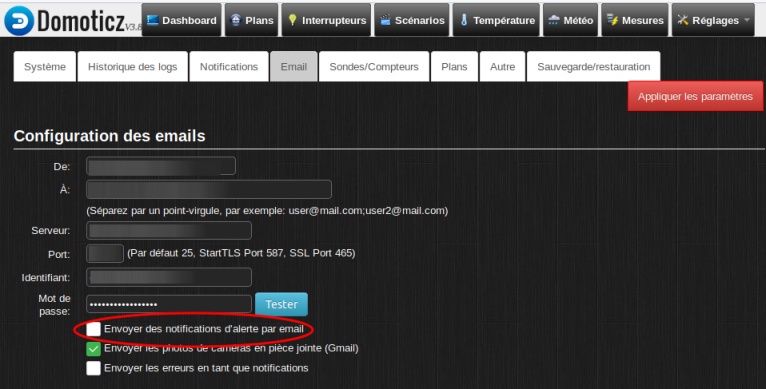Screen dimensions: 766x389
Task: Go to Interrupteurs page
Action: click(326, 20)
